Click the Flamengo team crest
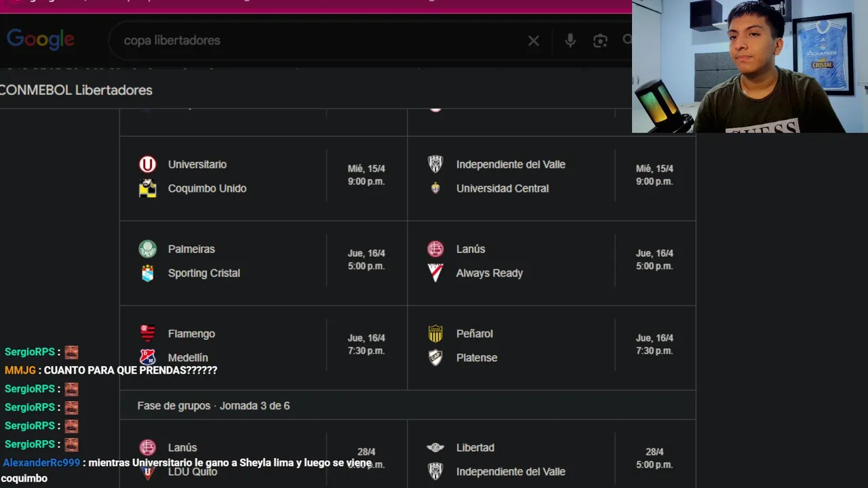Image resolution: width=868 pixels, height=488 pixels. 147,333
